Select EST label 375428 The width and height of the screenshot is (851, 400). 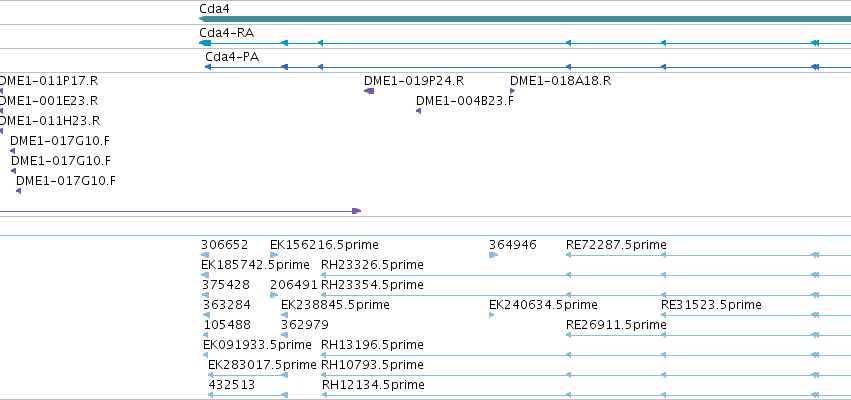point(225,285)
